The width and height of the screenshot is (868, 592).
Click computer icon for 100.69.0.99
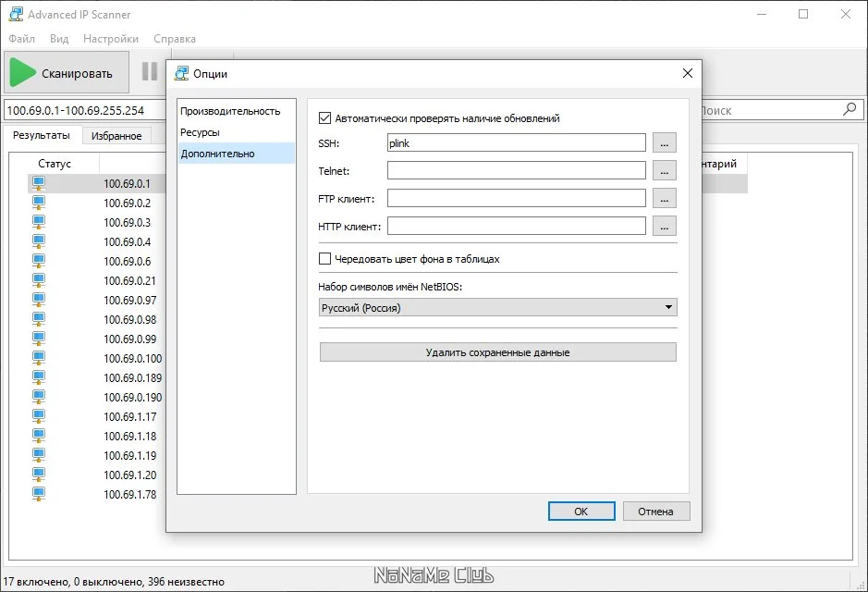(39, 339)
